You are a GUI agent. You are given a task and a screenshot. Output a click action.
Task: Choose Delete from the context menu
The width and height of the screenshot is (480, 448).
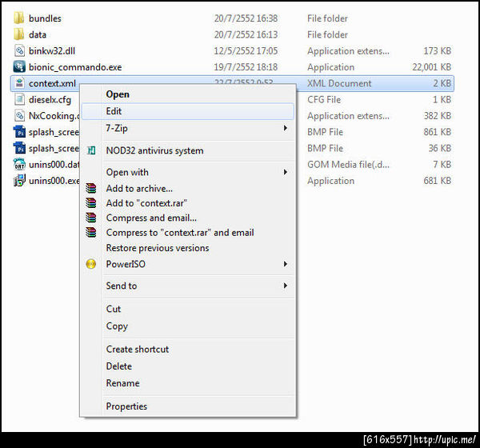(x=188, y=366)
